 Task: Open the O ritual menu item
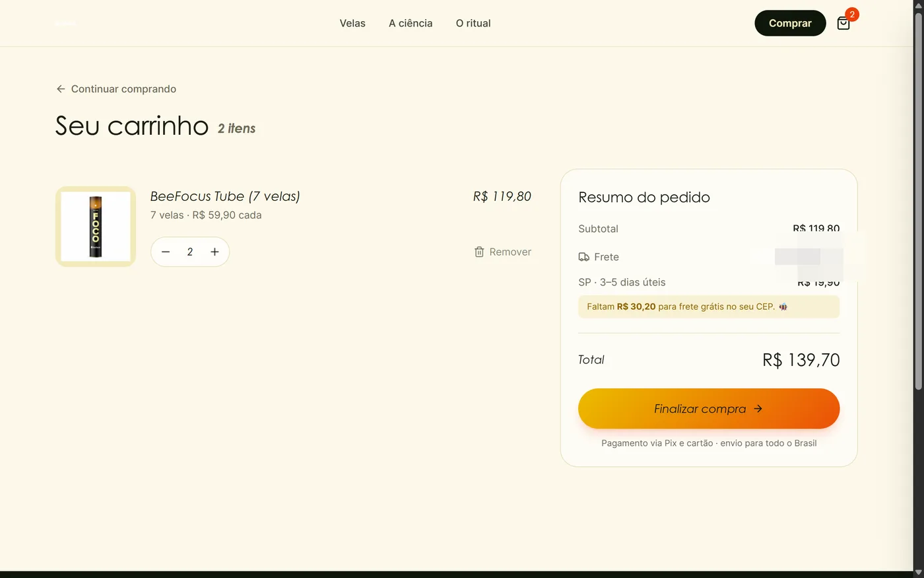(x=473, y=23)
